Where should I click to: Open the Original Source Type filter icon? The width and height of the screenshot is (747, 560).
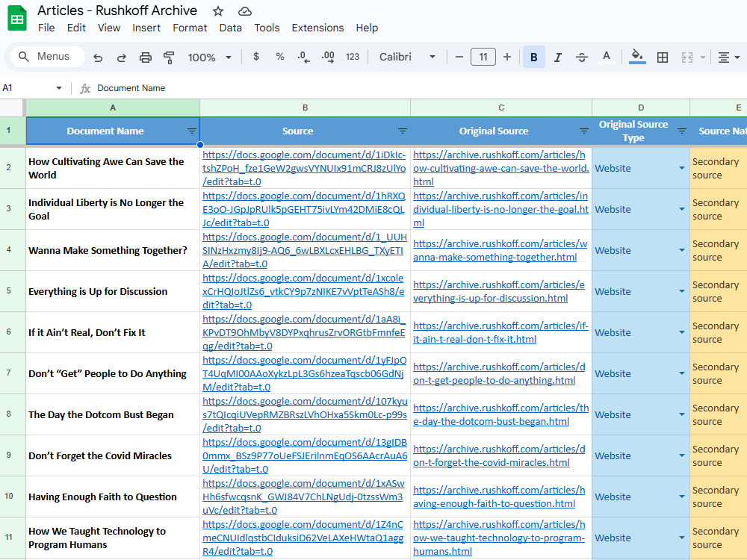(x=682, y=131)
